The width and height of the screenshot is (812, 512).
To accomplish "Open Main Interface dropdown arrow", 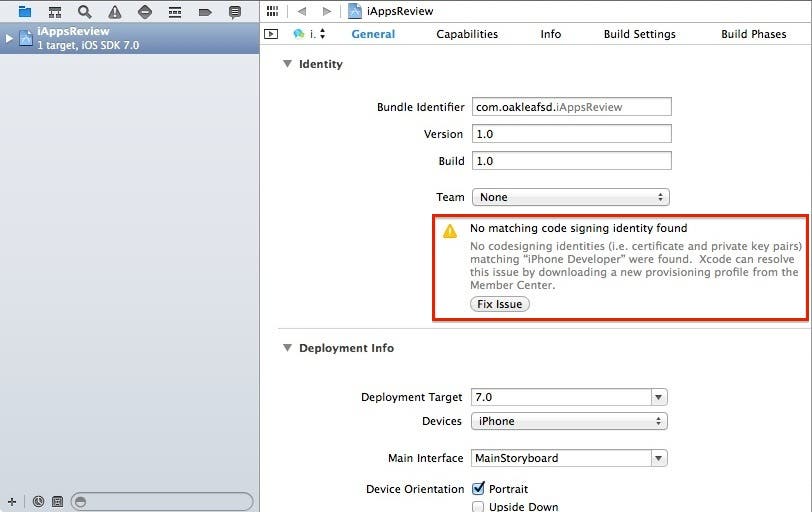I will tap(659, 458).
